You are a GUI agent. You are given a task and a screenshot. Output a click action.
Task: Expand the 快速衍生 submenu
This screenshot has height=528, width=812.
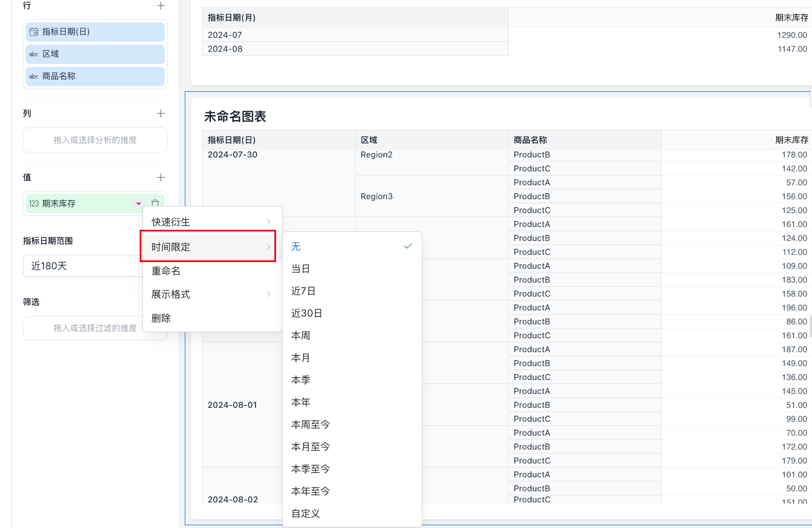click(x=211, y=222)
